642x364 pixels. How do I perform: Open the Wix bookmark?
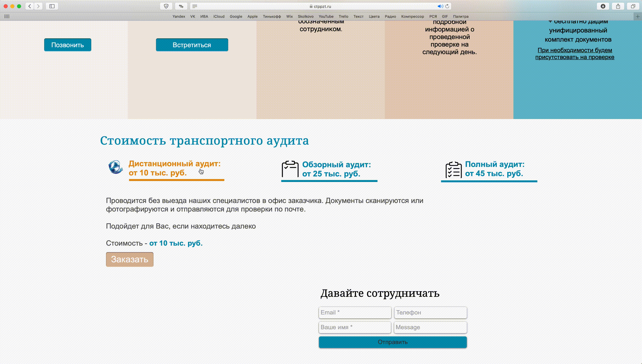point(289,16)
